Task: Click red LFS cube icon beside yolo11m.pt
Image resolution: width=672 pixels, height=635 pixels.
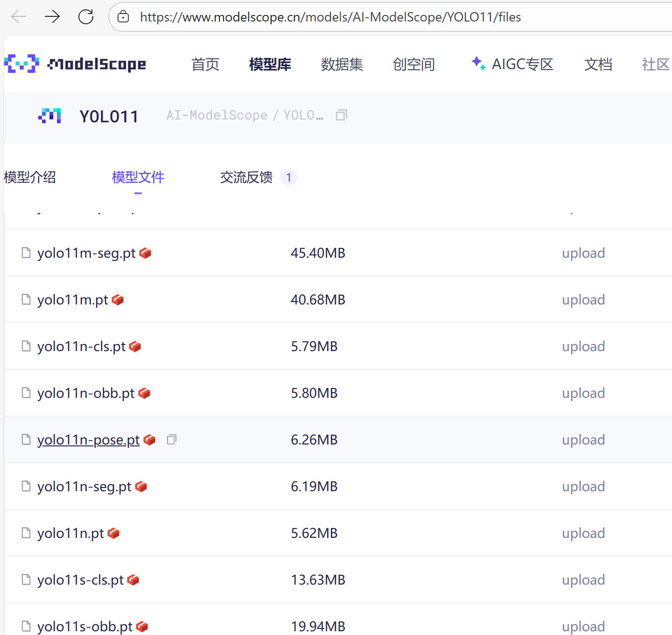Action: coord(118,300)
